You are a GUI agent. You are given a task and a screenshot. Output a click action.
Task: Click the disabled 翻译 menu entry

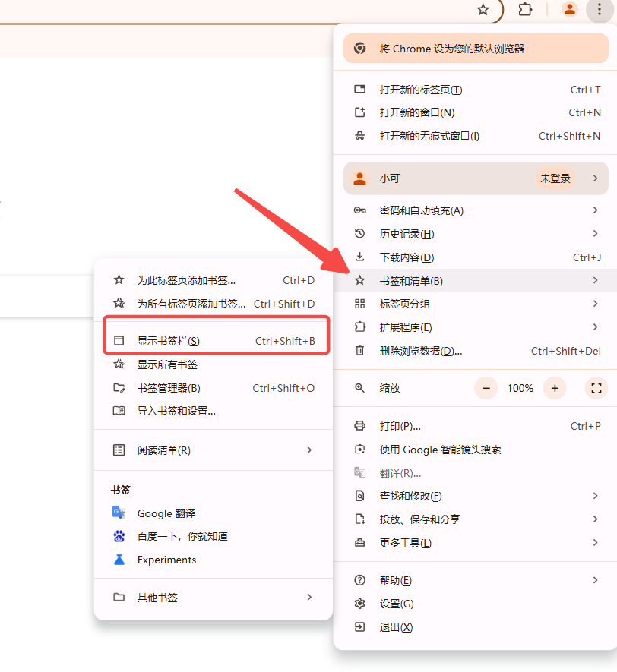coord(475,473)
